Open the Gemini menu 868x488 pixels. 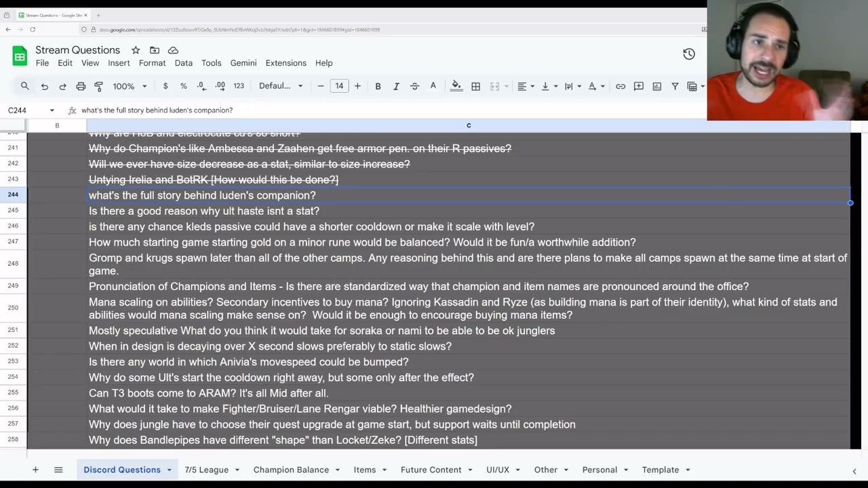click(x=243, y=63)
